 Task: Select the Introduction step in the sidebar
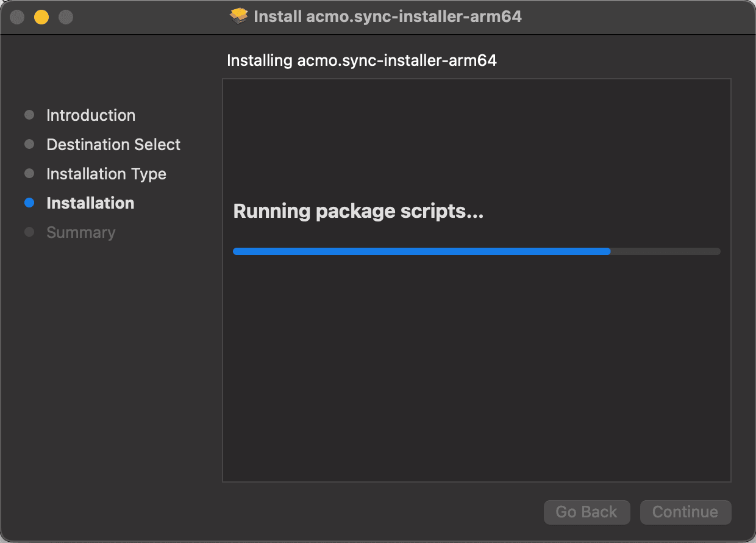[x=90, y=115]
